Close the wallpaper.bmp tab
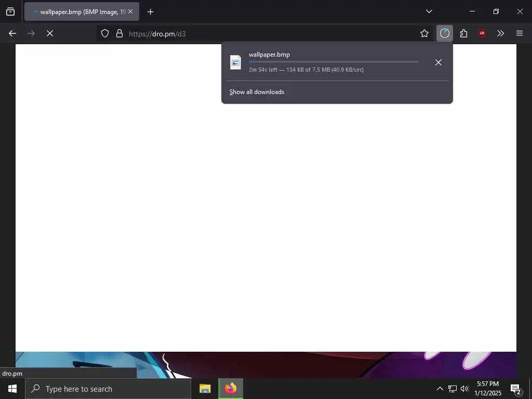Viewport: 532px width, 399px height. (130, 11)
